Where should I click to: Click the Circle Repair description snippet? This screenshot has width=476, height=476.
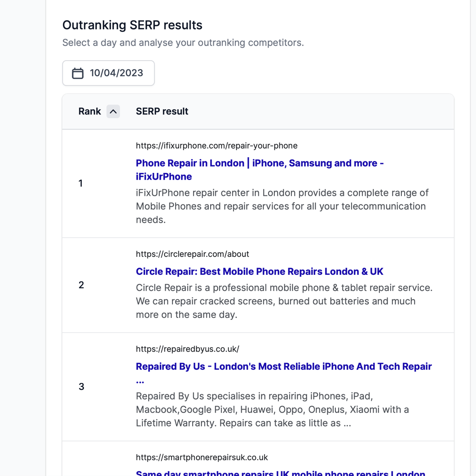click(284, 301)
